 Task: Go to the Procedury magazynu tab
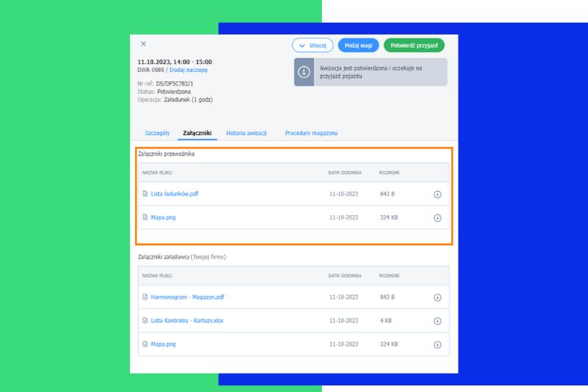click(312, 133)
